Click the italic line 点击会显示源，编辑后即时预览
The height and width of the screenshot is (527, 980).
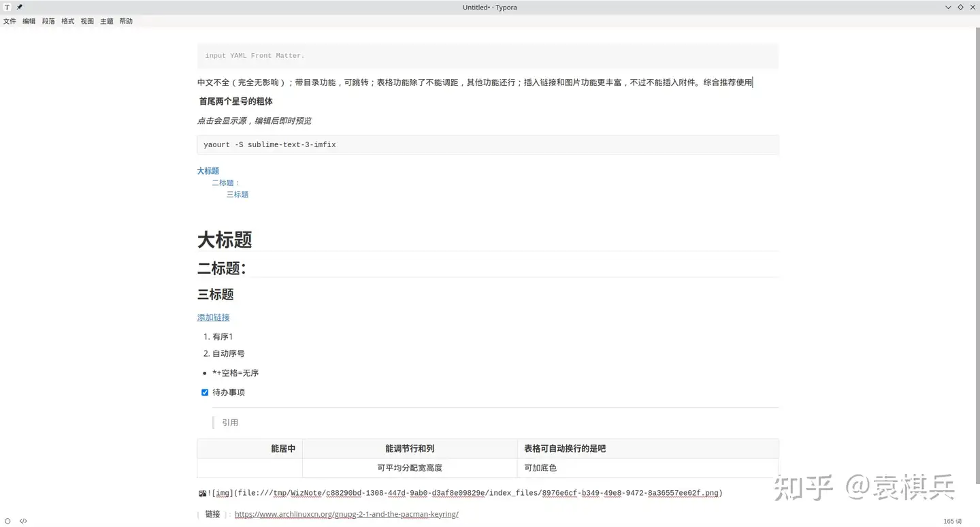pyautogui.click(x=255, y=121)
